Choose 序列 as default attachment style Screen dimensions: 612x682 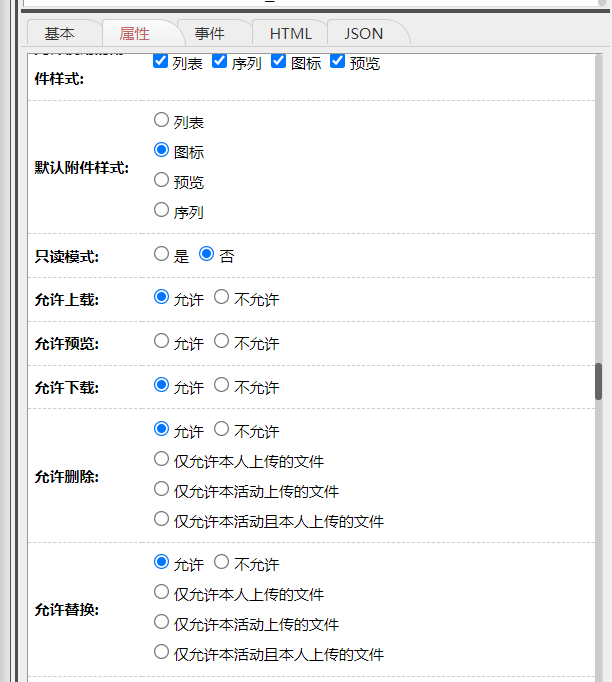point(162,210)
